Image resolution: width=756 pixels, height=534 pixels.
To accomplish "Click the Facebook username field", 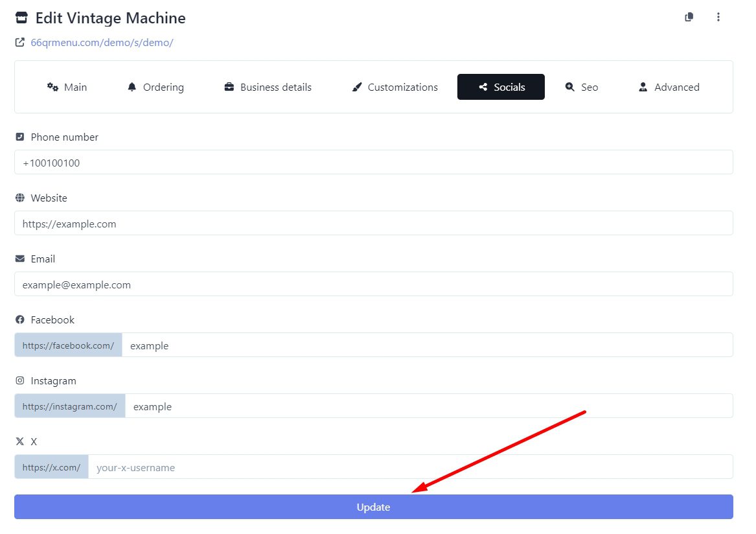I will click(x=427, y=345).
